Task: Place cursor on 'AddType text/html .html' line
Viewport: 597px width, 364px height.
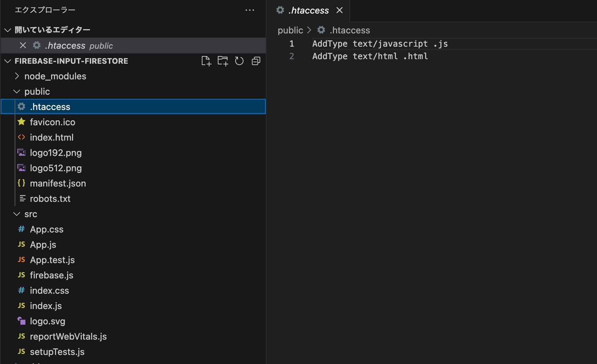Action: click(x=370, y=56)
